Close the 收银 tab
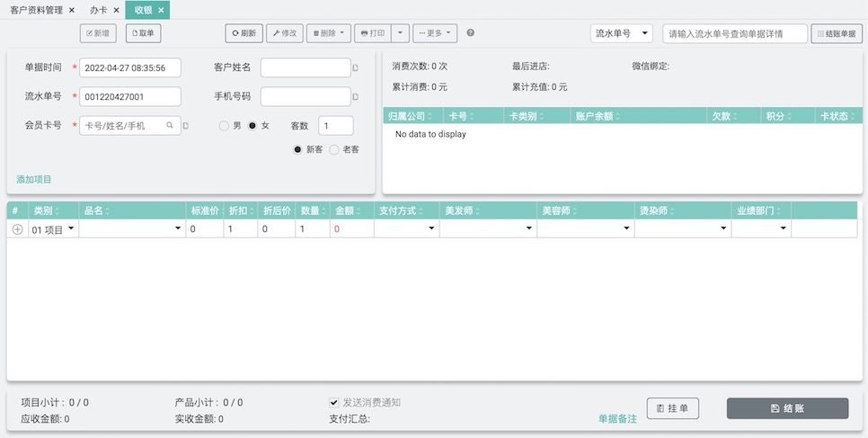868x438 pixels. (x=161, y=10)
